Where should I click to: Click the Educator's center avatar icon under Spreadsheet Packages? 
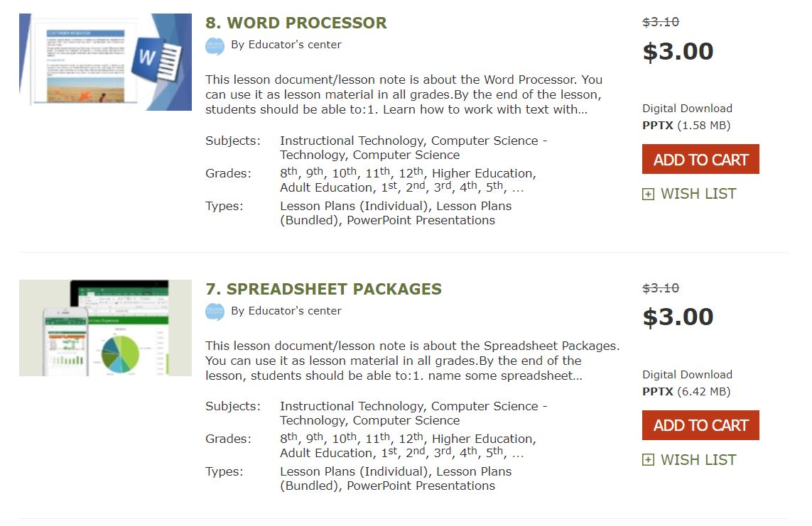click(x=213, y=311)
